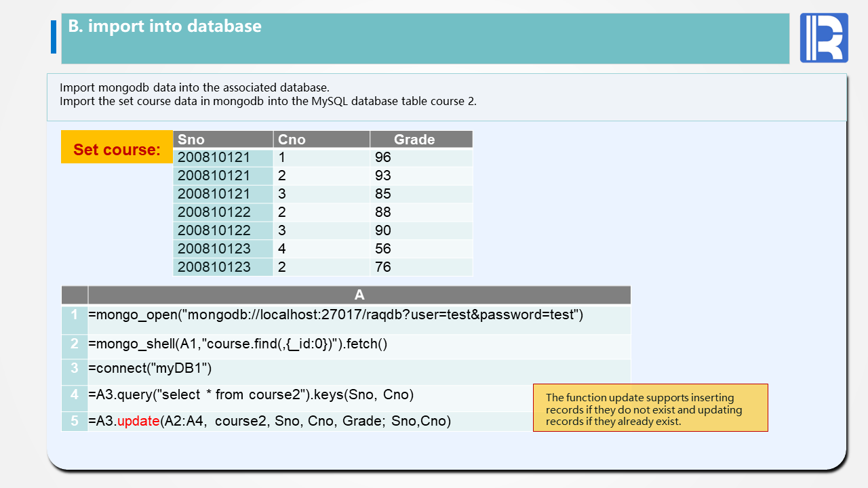Select the mongo_shell course.find formula cell
The width and height of the screenshot is (868, 488).
coord(237,344)
